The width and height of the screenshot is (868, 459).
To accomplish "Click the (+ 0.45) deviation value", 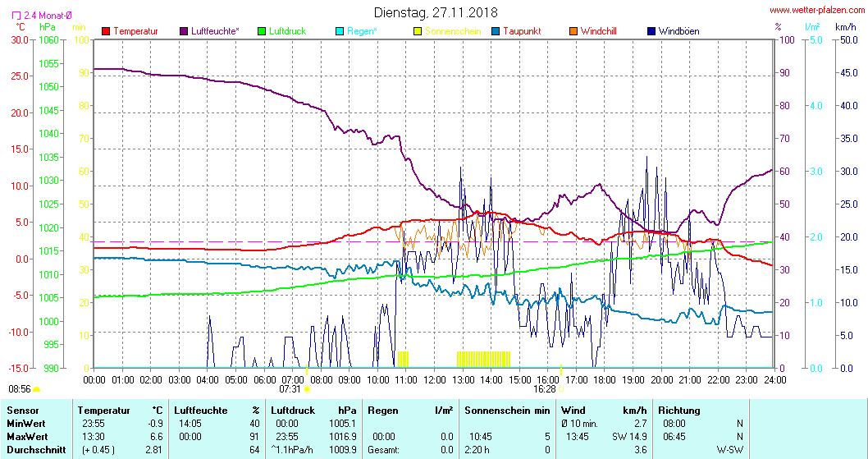I will [x=98, y=450].
